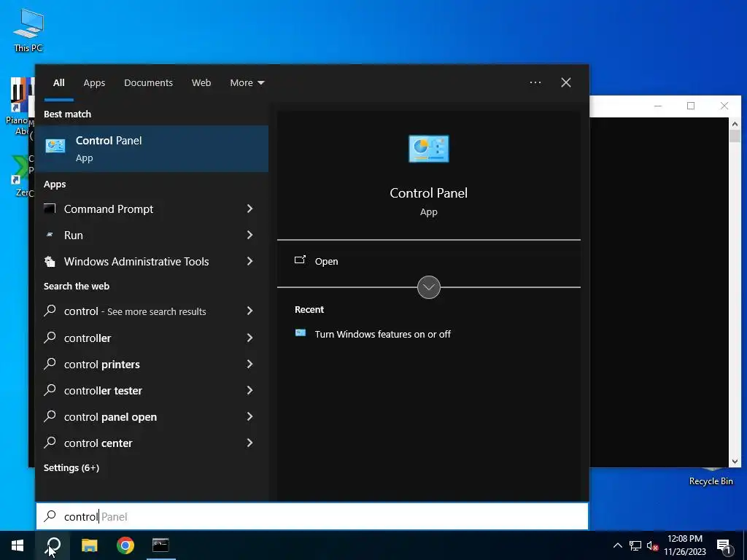
Task: Open network status tray icon
Action: (x=635, y=545)
